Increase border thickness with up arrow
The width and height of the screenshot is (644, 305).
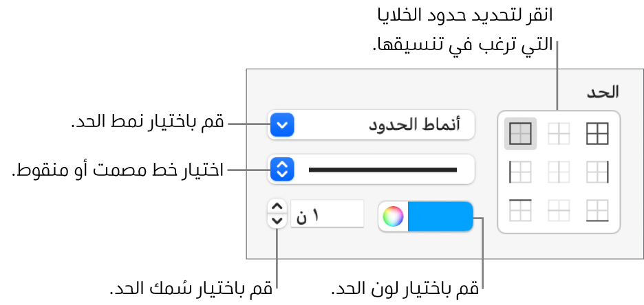point(277,206)
